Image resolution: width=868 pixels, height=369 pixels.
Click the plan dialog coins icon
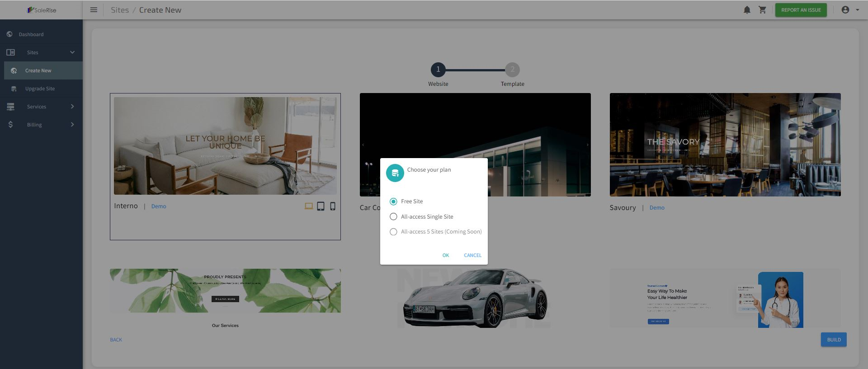coord(395,173)
